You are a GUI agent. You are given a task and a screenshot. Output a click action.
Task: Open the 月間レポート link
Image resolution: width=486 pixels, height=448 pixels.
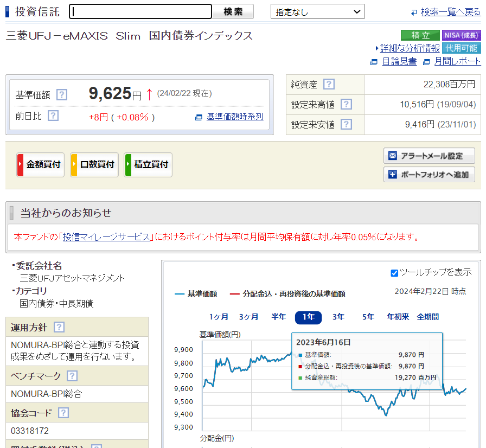point(457,61)
